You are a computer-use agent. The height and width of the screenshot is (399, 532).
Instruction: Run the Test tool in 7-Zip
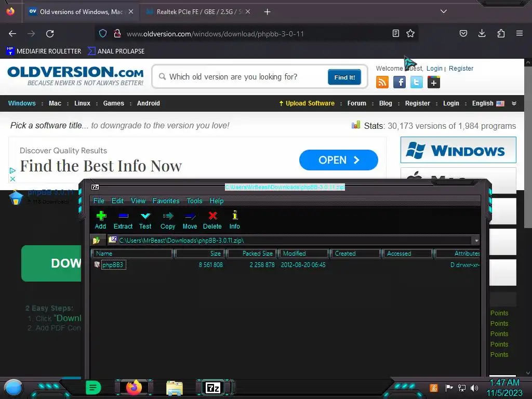tap(145, 220)
